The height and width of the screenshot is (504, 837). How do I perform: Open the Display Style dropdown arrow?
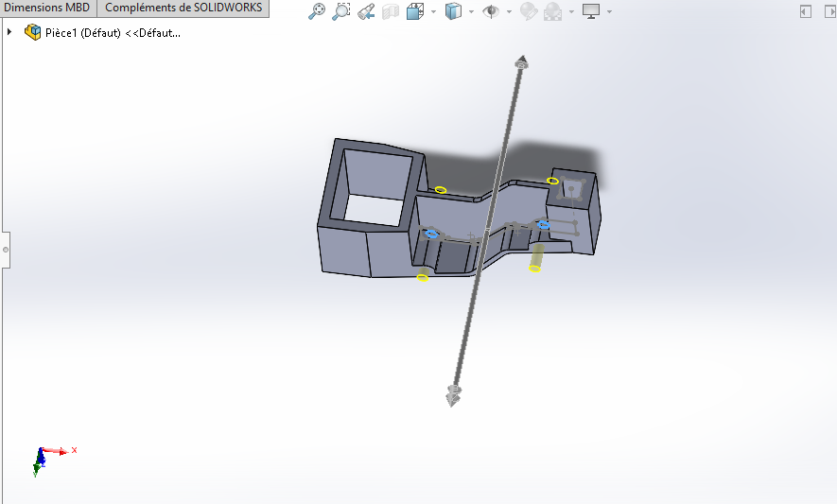tap(471, 12)
